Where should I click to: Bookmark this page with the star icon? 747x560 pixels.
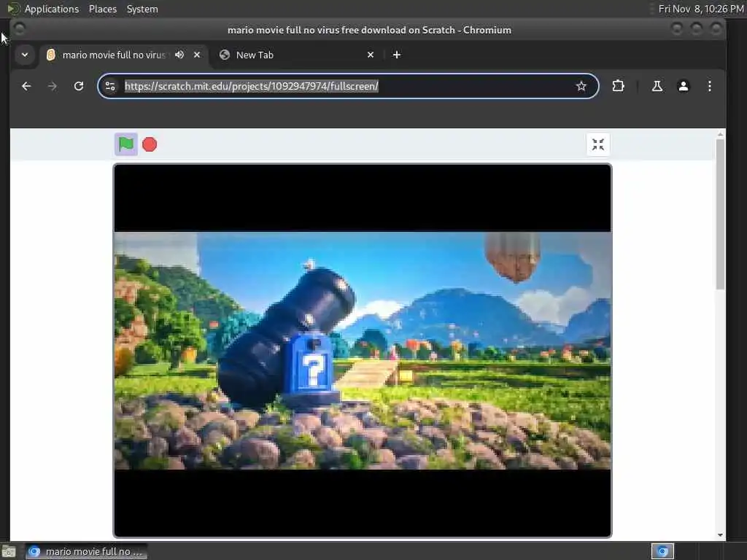pos(581,86)
